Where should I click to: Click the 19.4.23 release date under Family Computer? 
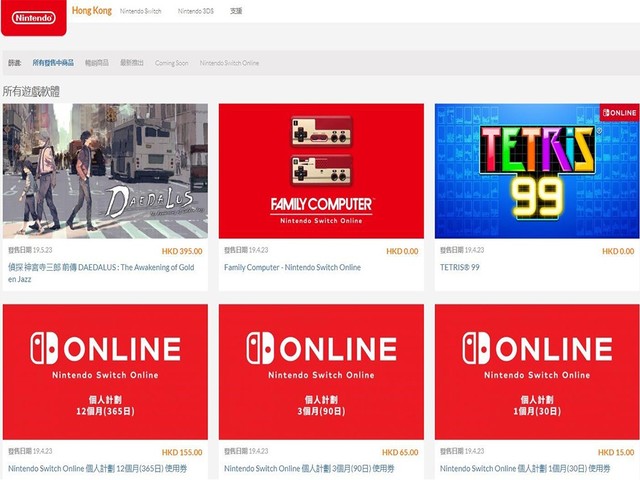tap(246, 250)
